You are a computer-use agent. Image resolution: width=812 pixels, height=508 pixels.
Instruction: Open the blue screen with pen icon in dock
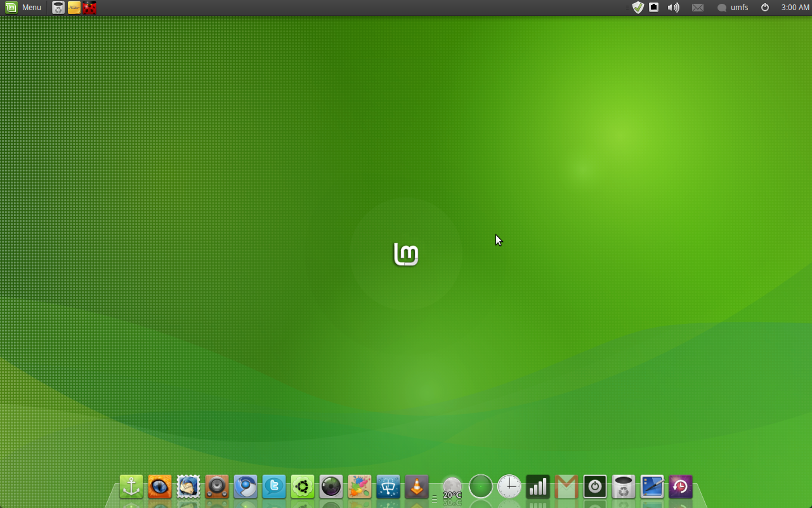tap(652, 487)
